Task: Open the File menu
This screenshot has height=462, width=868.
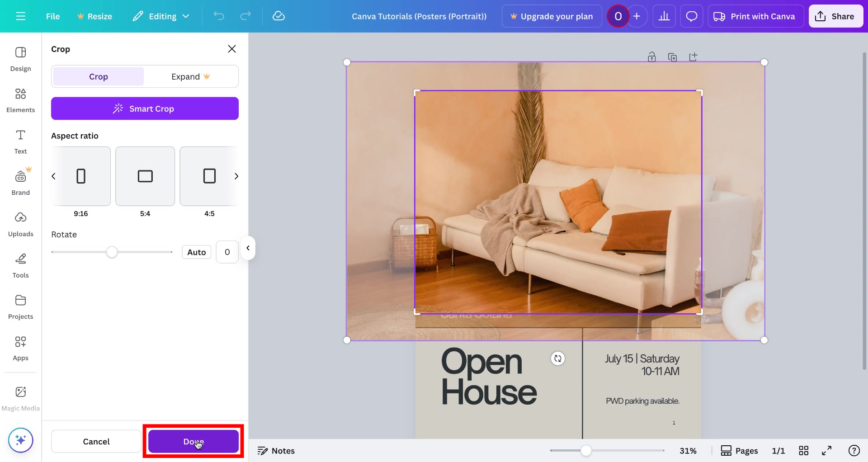Action: click(52, 16)
